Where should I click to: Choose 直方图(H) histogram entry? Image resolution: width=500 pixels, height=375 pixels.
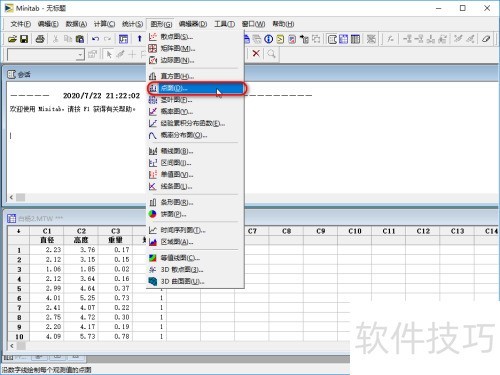[195, 76]
